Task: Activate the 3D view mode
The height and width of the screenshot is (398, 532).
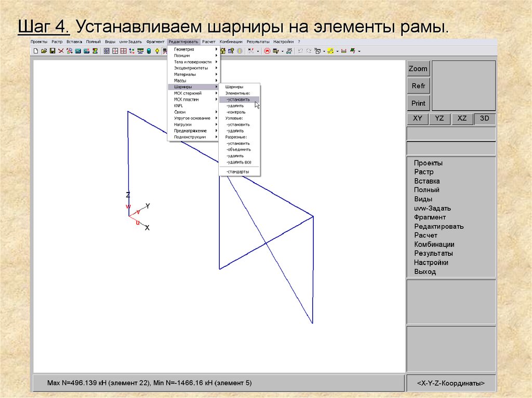Action: [485, 118]
